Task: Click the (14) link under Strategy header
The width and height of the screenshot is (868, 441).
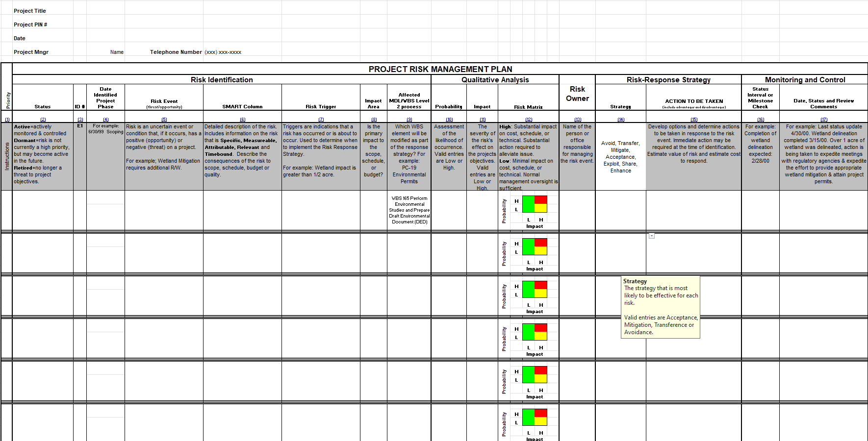Action: 620,120
